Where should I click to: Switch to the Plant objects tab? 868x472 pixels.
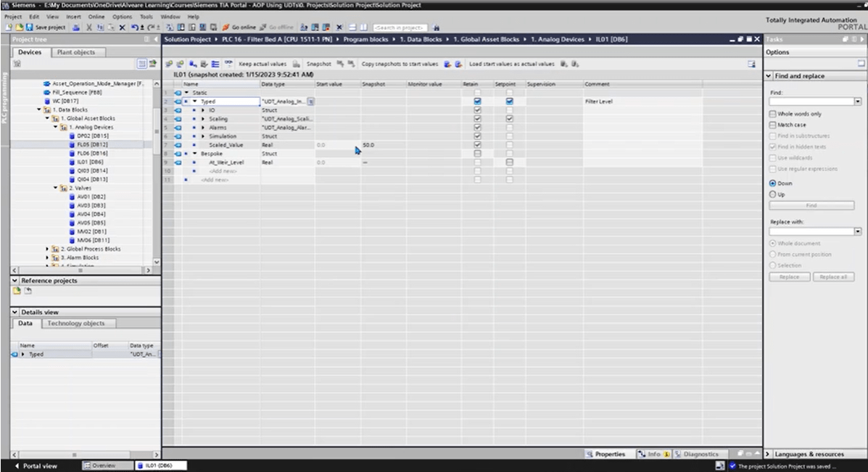click(x=75, y=52)
